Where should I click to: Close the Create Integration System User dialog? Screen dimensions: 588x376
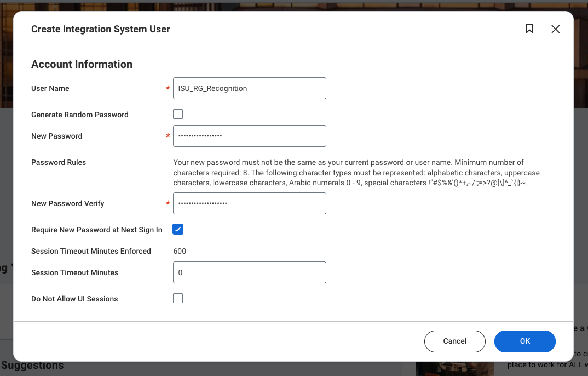555,29
